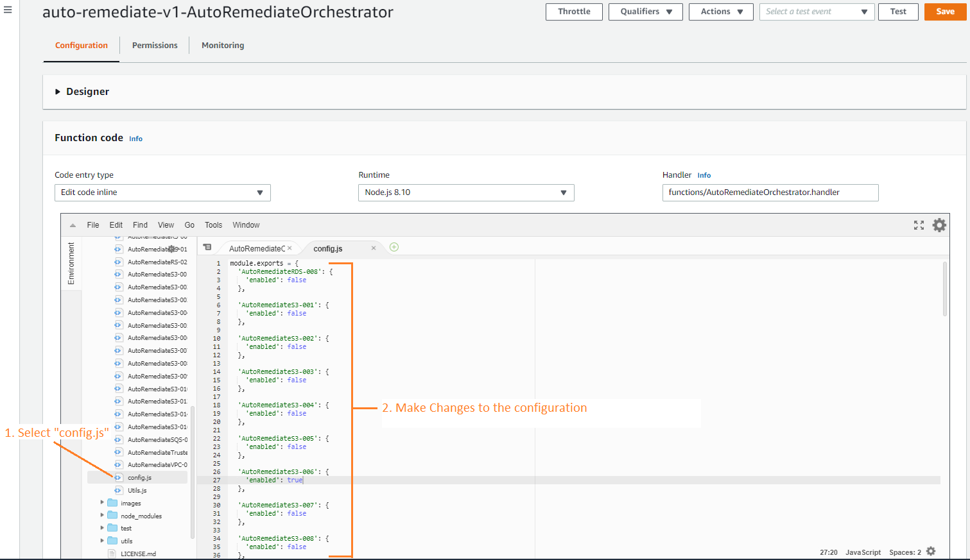Image resolution: width=970 pixels, height=560 pixels.
Task: Click the file icon beside Utils.js
Action: (x=118, y=490)
